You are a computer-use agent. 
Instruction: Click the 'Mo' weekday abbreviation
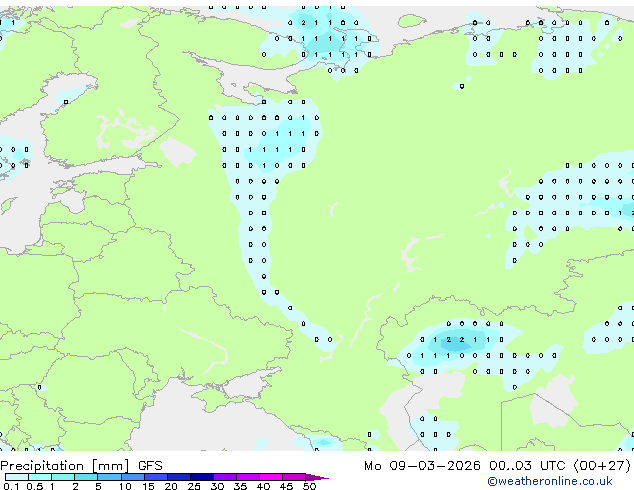pos(373,466)
